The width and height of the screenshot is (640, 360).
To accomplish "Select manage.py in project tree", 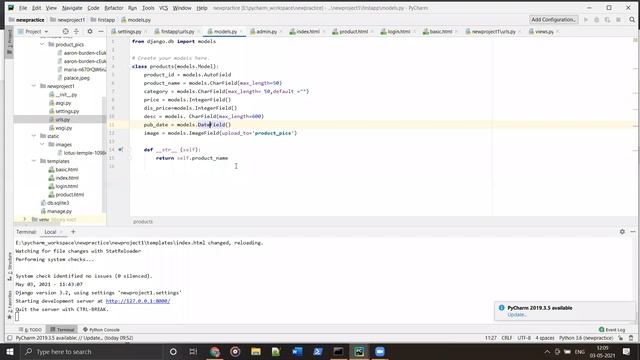I will (x=59, y=211).
